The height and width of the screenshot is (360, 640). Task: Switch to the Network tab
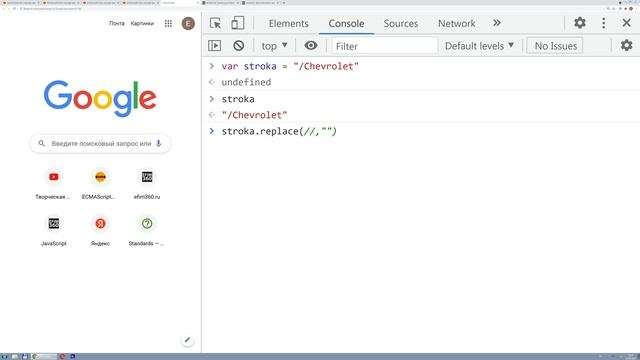[x=456, y=24]
